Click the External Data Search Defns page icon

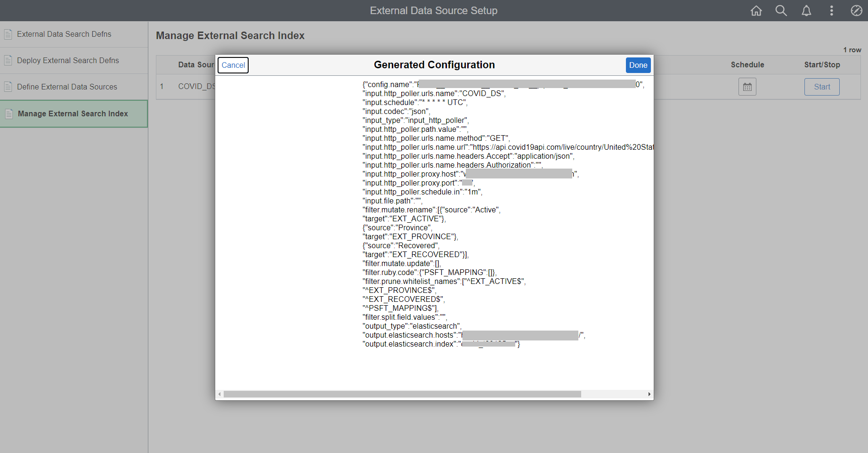[8, 34]
